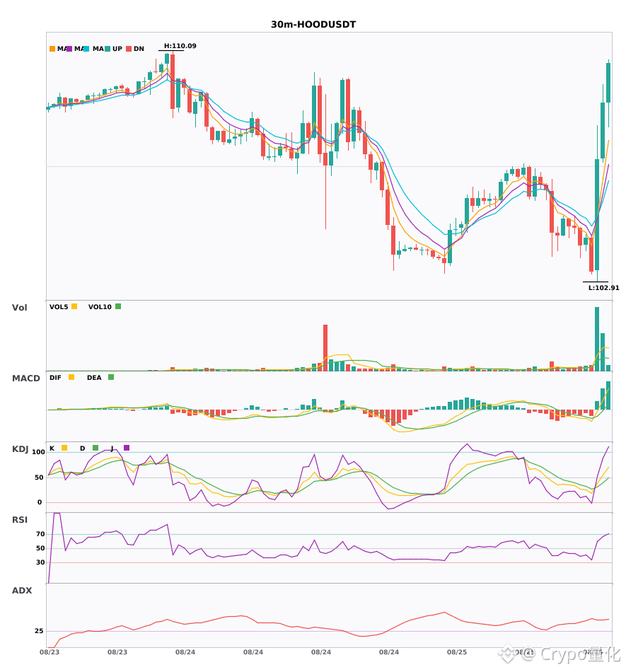Click the VOL5 yellow legend entry
This screenshot has width=626, height=672.
click(63, 307)
